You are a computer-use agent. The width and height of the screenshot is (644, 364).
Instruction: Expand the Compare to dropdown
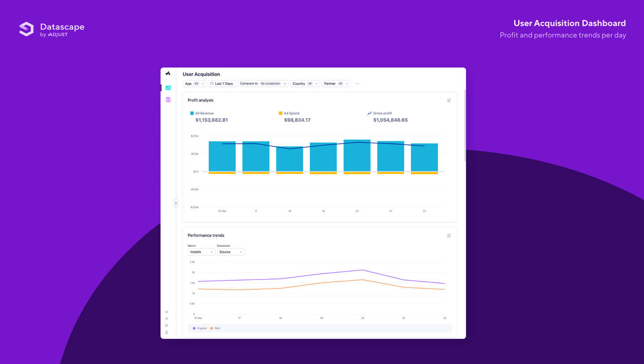263,84
